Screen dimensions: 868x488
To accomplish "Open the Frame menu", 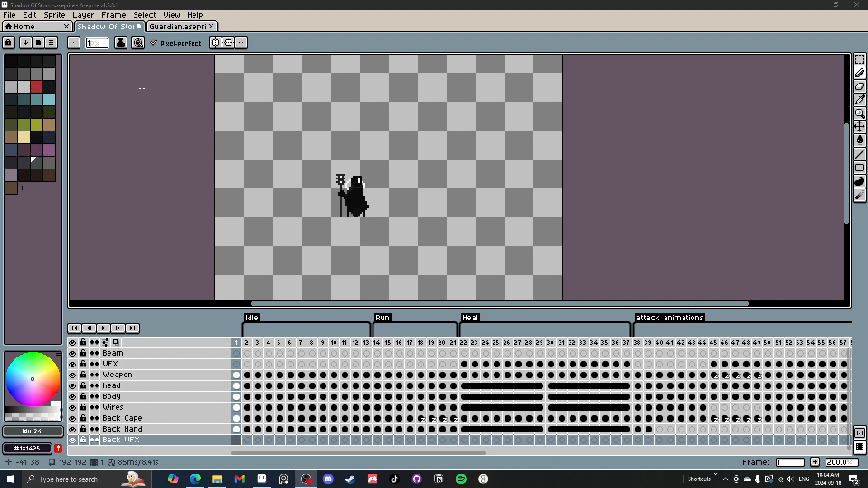I will coord(113,15).
